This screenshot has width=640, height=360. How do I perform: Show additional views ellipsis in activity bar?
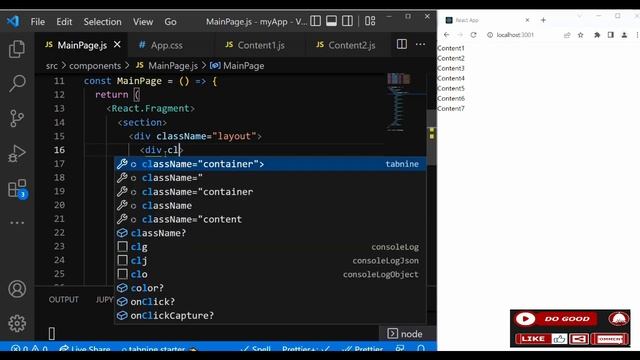tap(17, 223)
